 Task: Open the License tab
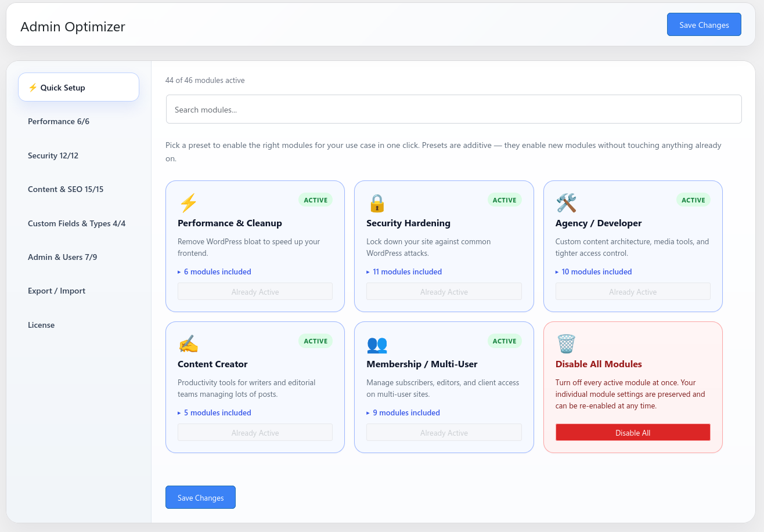pyautogui.click(x=78, y=325)
